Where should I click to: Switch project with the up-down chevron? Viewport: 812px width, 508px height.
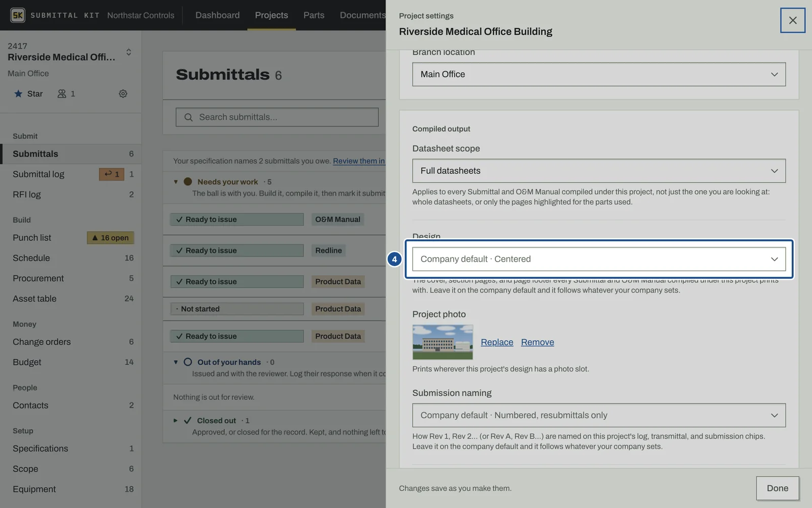(x=129, y=52)
